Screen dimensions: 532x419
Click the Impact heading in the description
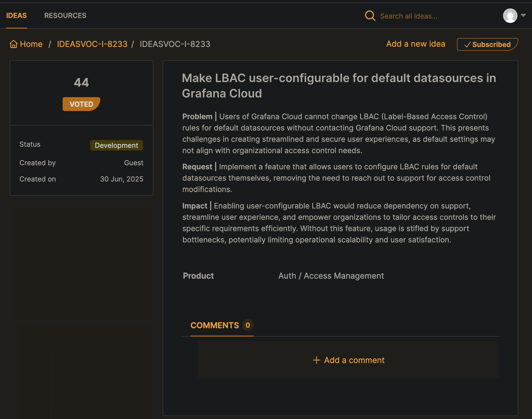point(195,206)
